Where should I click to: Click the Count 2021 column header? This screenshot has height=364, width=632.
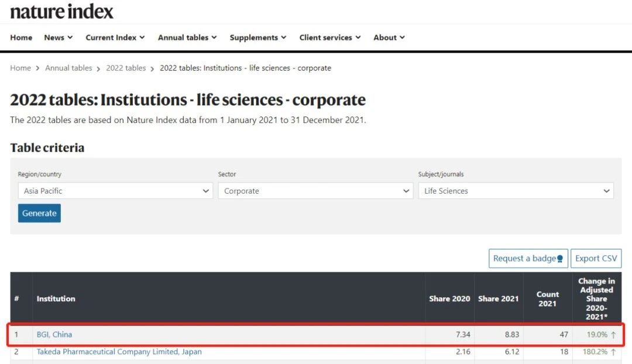click(547, 298)
